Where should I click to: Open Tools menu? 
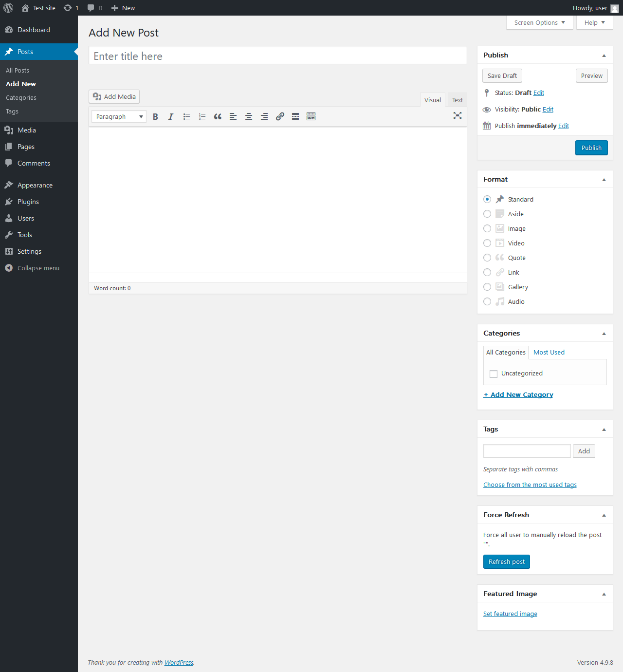click(39, 235)
